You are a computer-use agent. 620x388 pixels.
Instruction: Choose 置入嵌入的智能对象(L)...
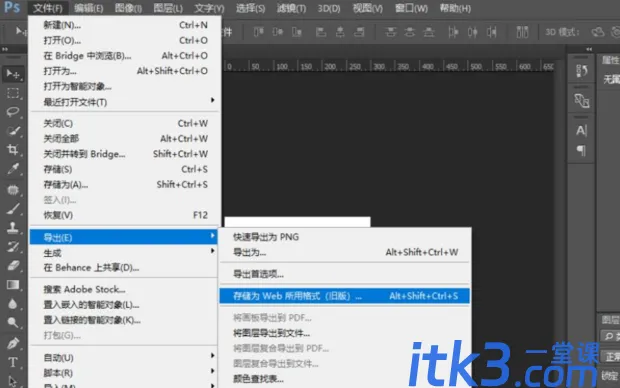[x=124, y=305]
